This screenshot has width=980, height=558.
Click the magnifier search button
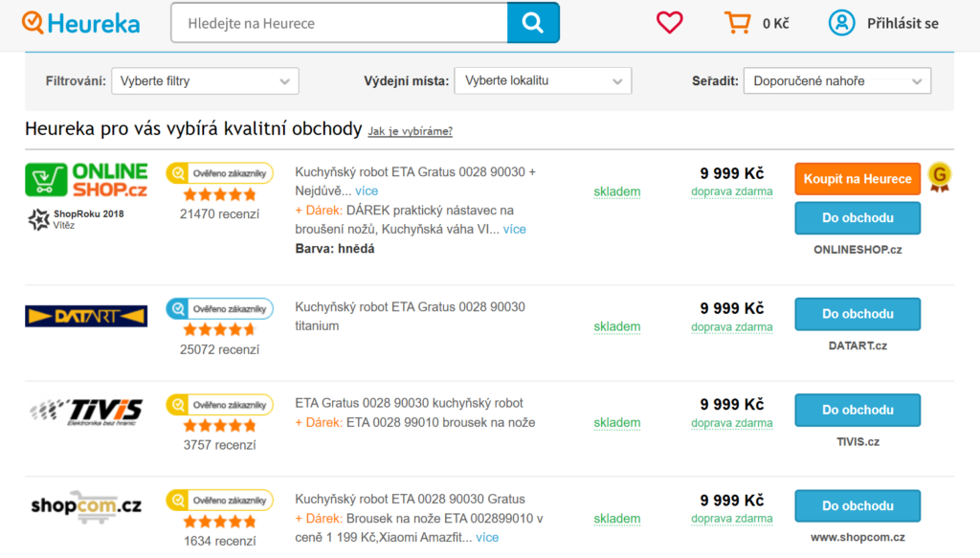click(x=533, y=23)
